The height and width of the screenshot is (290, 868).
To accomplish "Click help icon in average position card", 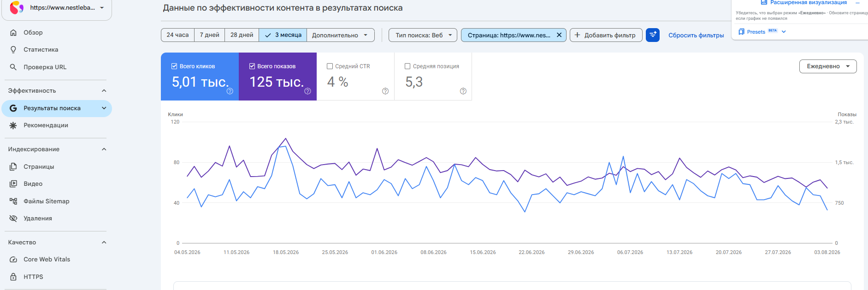I will [463, 91].
